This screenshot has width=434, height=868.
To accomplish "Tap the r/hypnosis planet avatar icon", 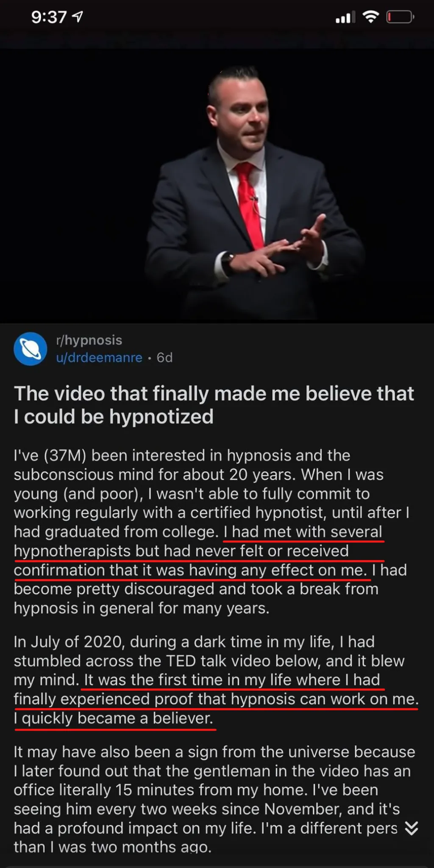I will click(30, 349).
